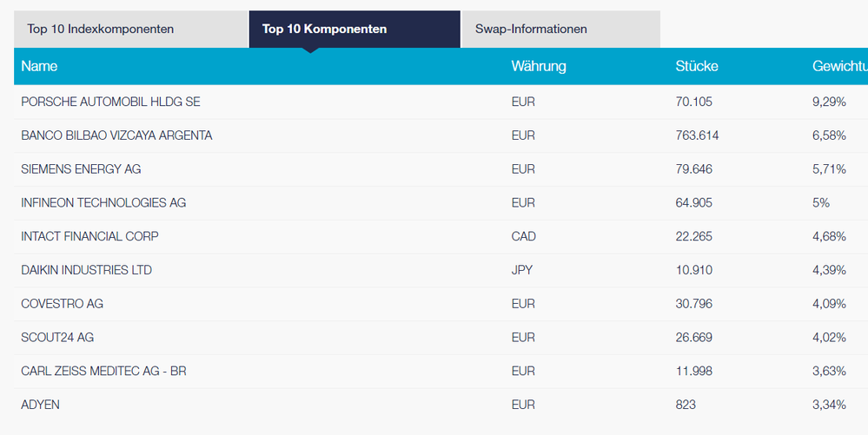Click Infineon Technologies AG name
The height and width of the screenshot is (435, 868).
pyautogui.click(x=103, y=203)
